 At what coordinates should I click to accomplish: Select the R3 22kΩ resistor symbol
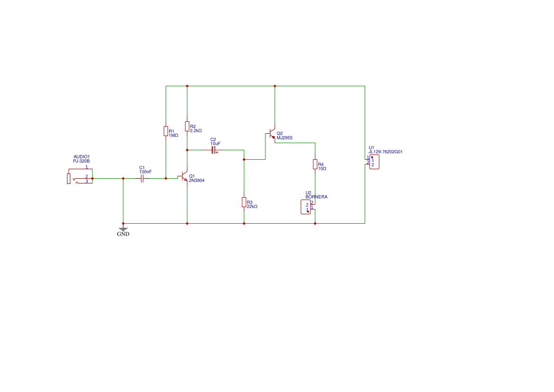pyautogui.click(x=244, y=202)
